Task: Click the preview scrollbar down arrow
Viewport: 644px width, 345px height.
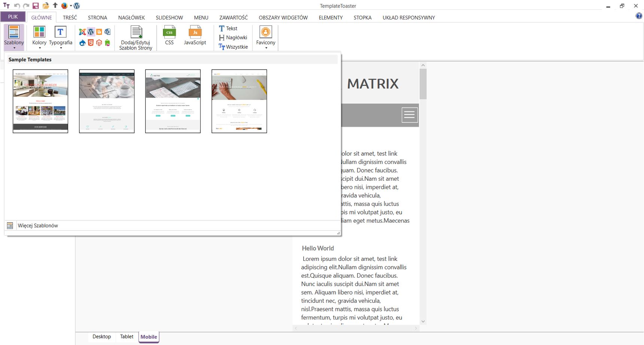Action: pyautogui.click(x=423, y=321)
